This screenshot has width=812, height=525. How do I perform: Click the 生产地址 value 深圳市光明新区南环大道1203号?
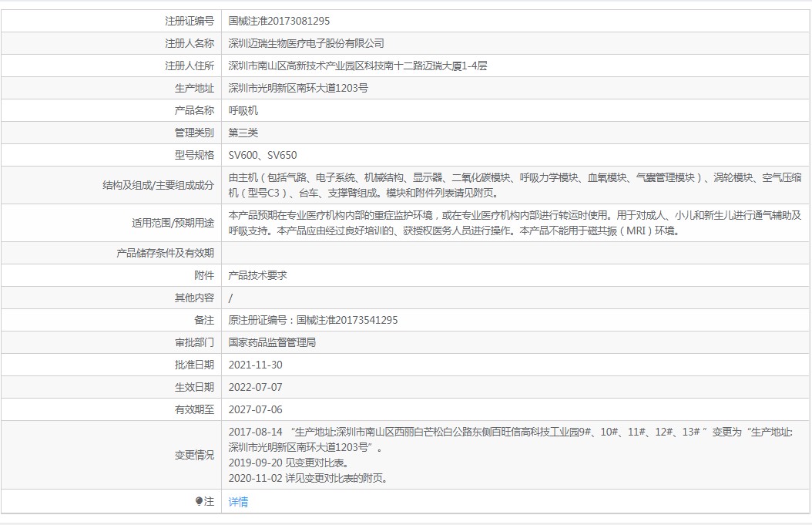click(x=298, y=88)
